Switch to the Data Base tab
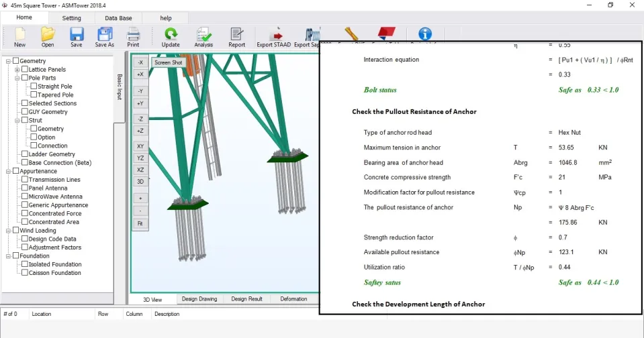 [x=118, y=18]
